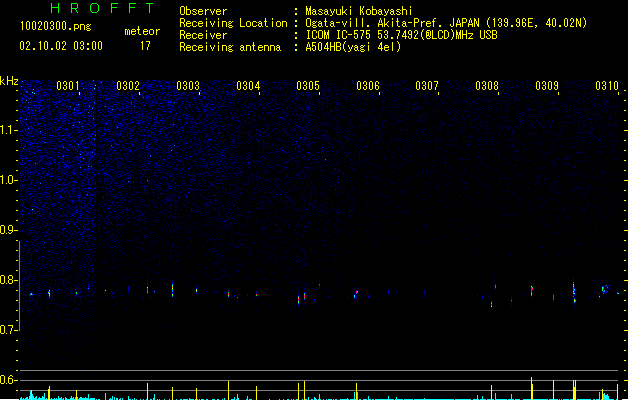
Task: Click the 0309 time marker
Action: point(547,85)
